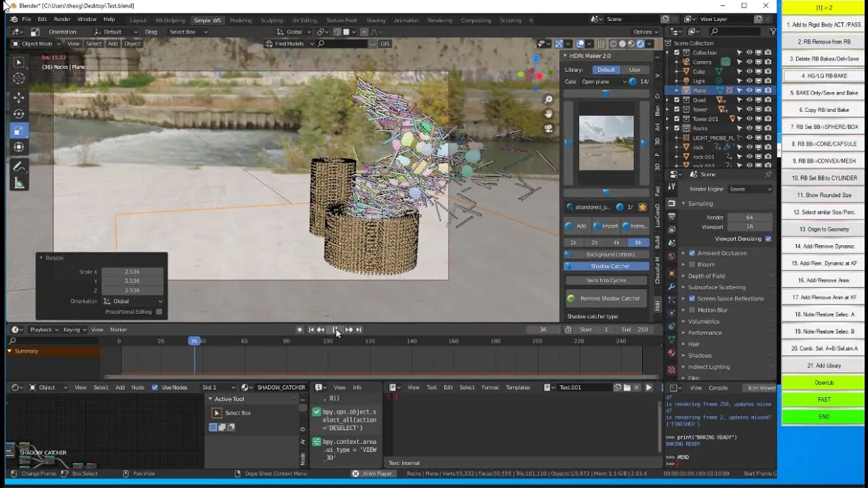868x488 pixels.
Task: Click the HDRi preview thumbnail
Action: pyautogui.click(x=606, y=143)
